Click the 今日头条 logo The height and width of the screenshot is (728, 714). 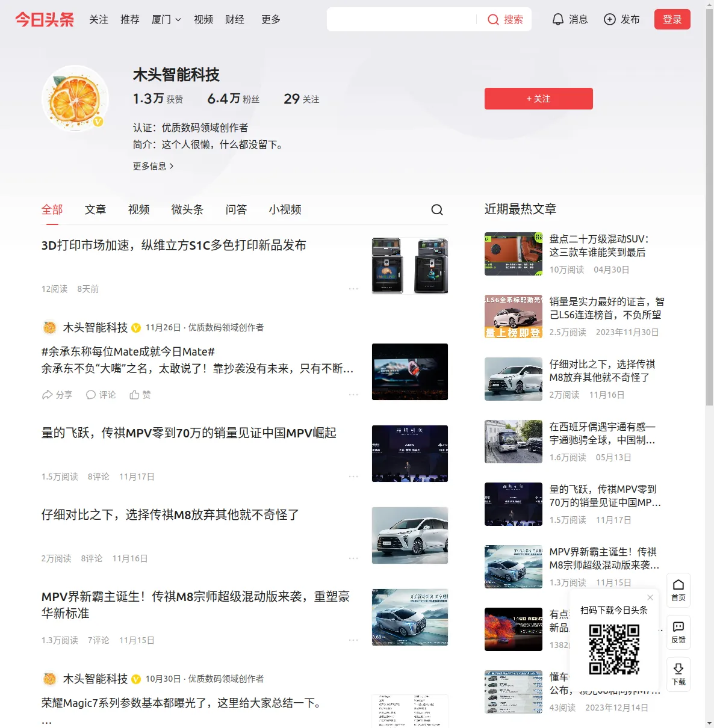[x=45, y=19]
